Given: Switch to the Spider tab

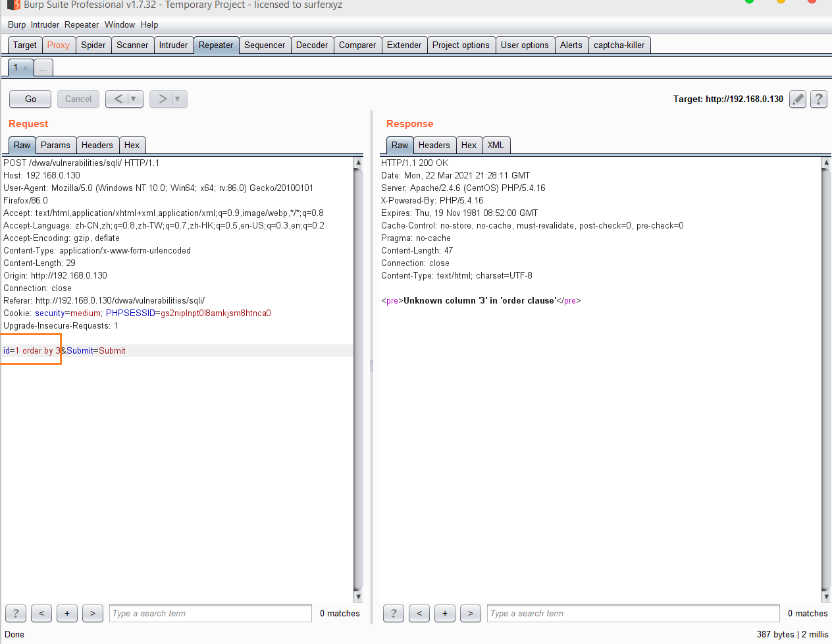Looking at the screenshot, I should tap(93, 45).
